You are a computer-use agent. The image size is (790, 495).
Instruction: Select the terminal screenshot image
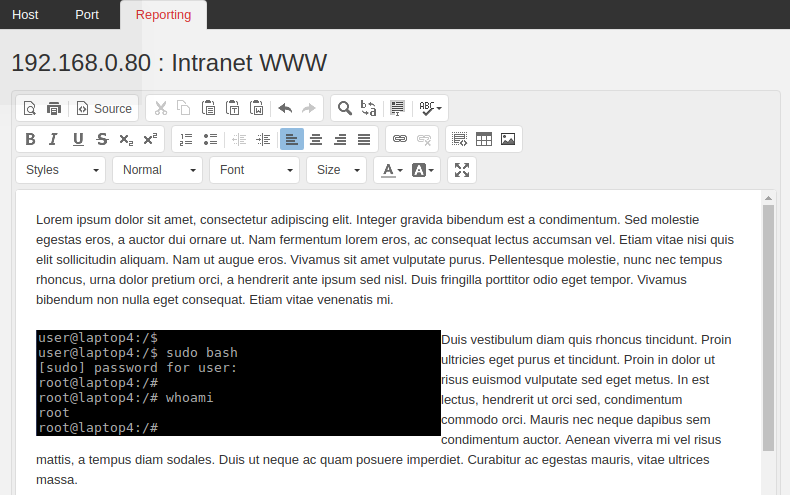click(x=238, y=383)
